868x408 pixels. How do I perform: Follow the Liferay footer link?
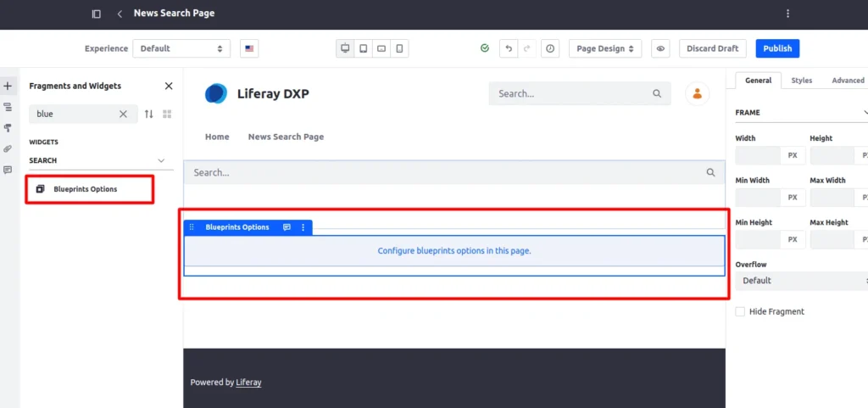pyautogui.click(x=248, y=382)
